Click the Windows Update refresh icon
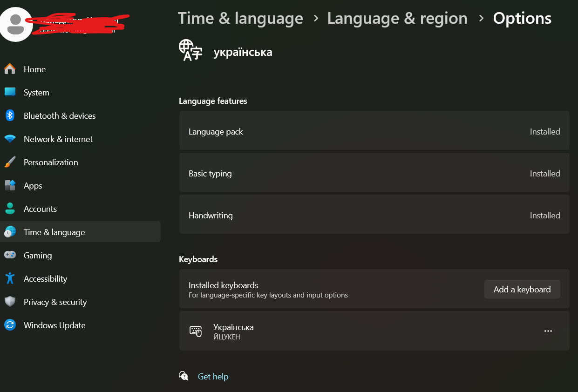 pyautogui.click(x=10, y=325)
